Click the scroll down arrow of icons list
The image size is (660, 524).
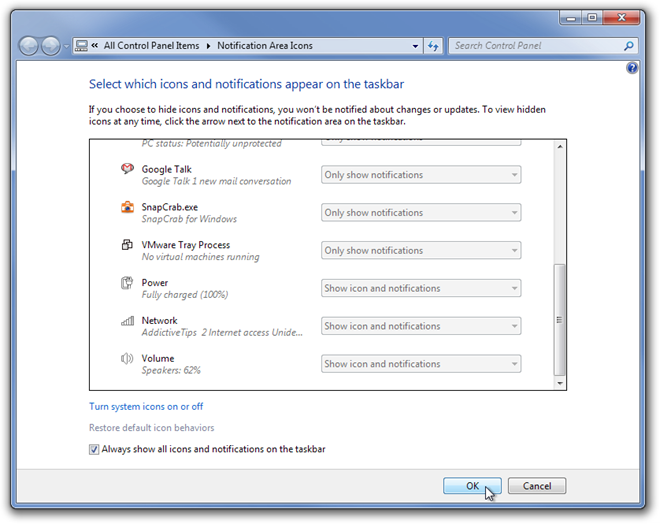tap(560, 383)
